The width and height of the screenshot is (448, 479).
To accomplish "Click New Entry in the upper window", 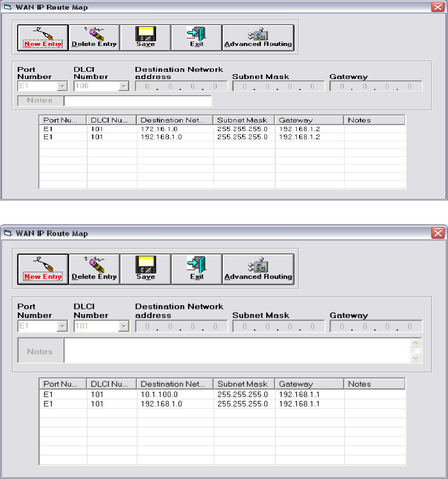I will point(43,38).
